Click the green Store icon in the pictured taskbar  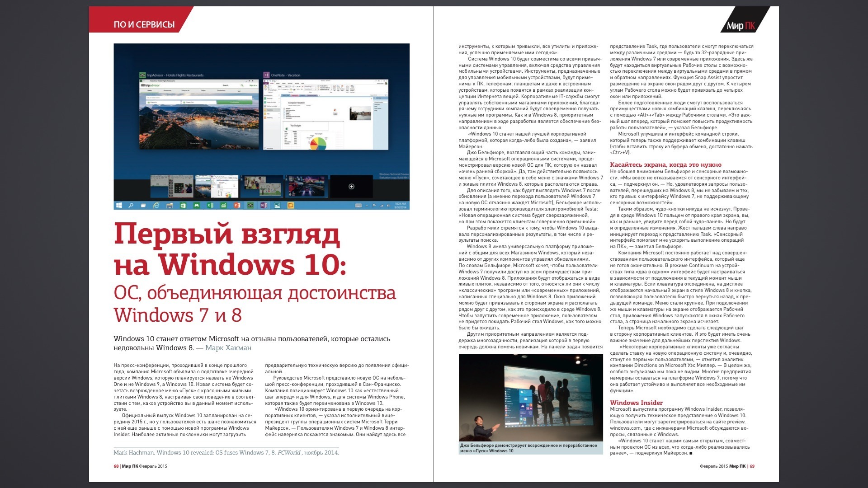pos(183,205)
